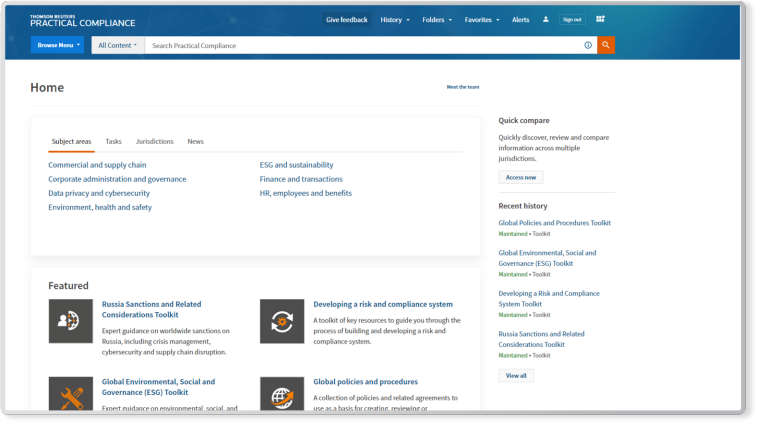The image size is (768, 432).
Task: Click the Russia Sanctions toolkit icon
Action: [70, 321]
